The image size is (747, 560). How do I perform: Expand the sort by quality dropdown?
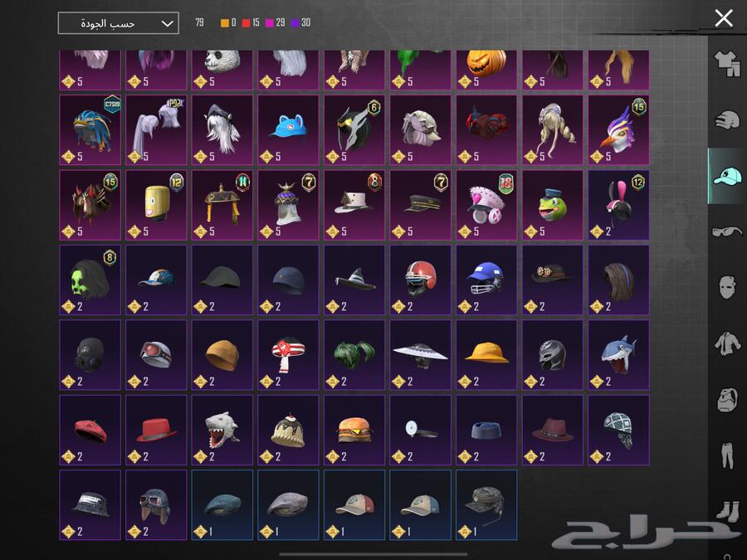point(118,23)
